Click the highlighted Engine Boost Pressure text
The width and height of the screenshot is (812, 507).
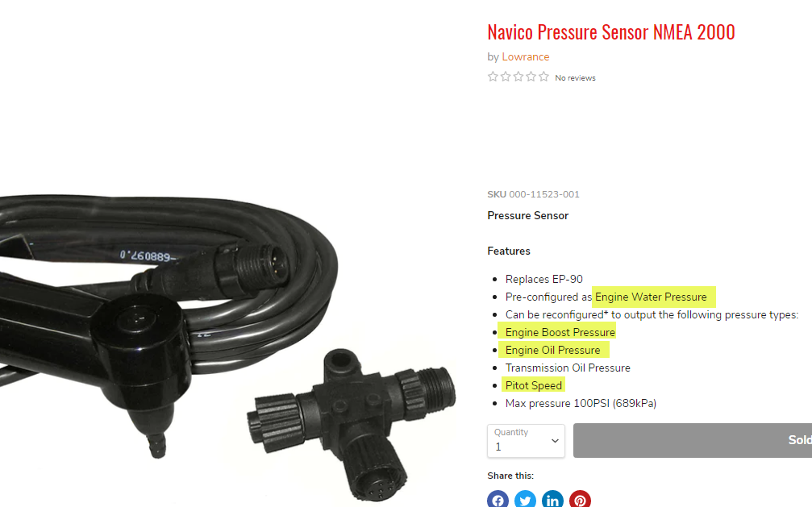pyautogui.click(x=560, y=332)
